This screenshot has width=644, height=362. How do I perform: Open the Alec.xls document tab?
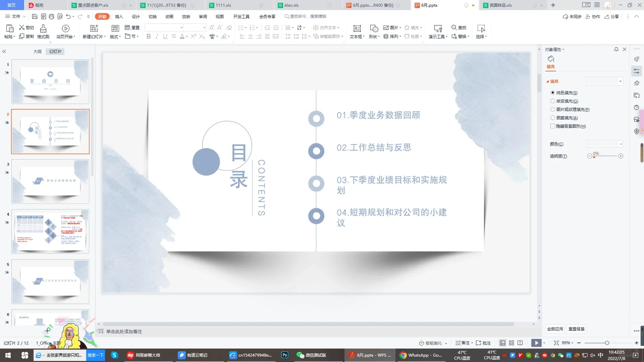291,5
